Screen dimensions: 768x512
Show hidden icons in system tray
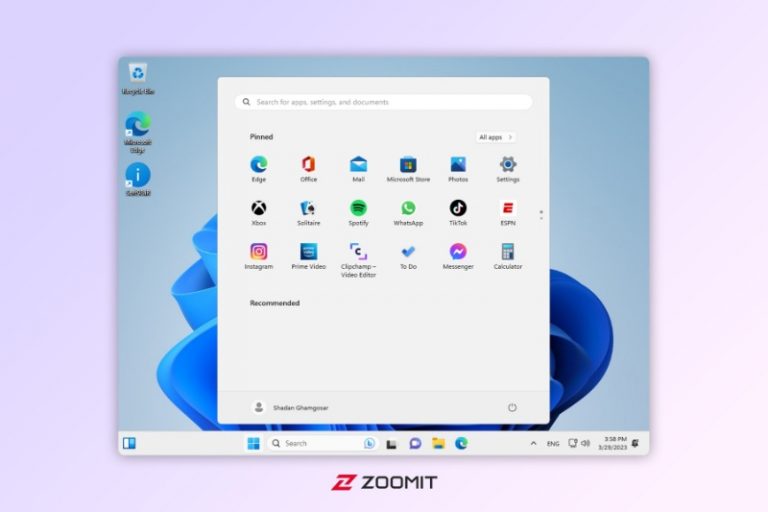pyautogui.click(x=533, y=443)
